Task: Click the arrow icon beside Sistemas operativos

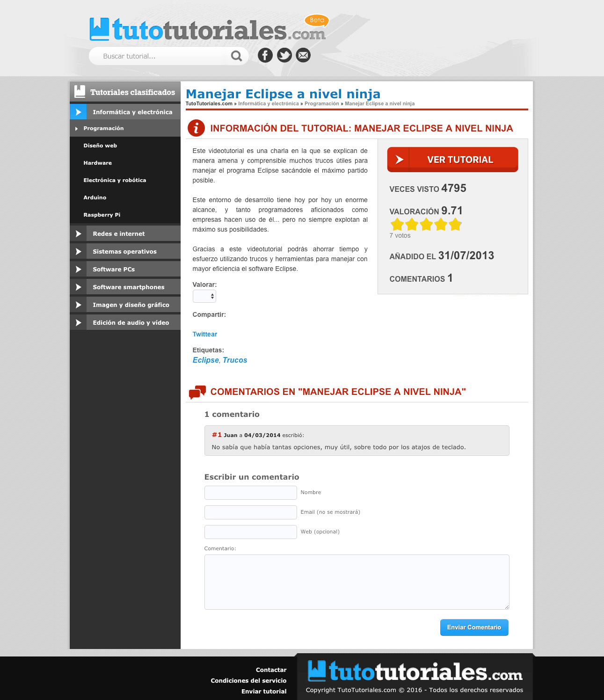Action: click(78, 251)
